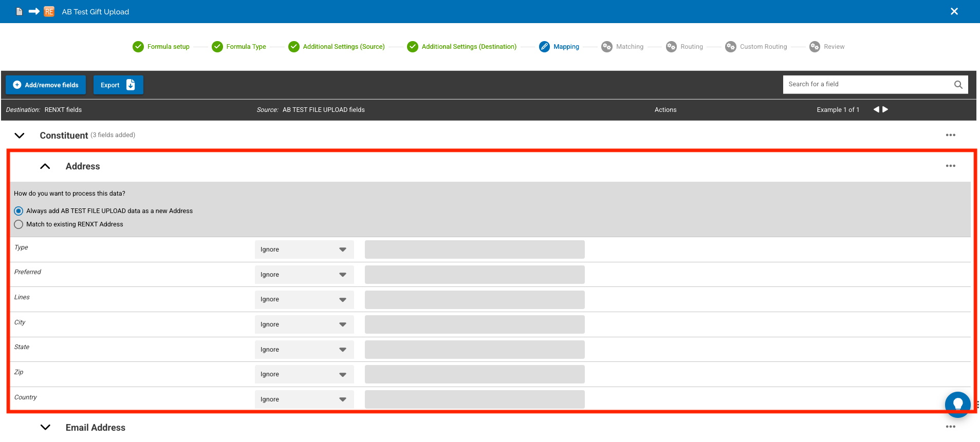Open the City field Ignore dropdown

[x=304, y=324]
